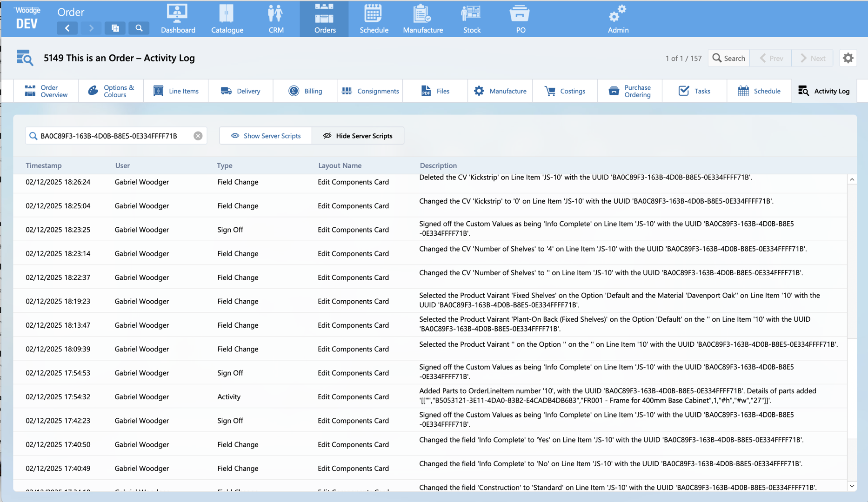Click the description about Number of Shelves to '4'

tap(613, 249)
